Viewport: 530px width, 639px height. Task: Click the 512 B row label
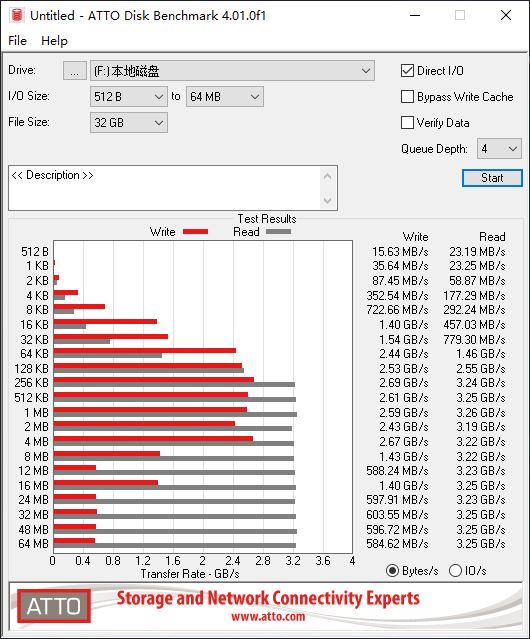[x=35, y=251]
